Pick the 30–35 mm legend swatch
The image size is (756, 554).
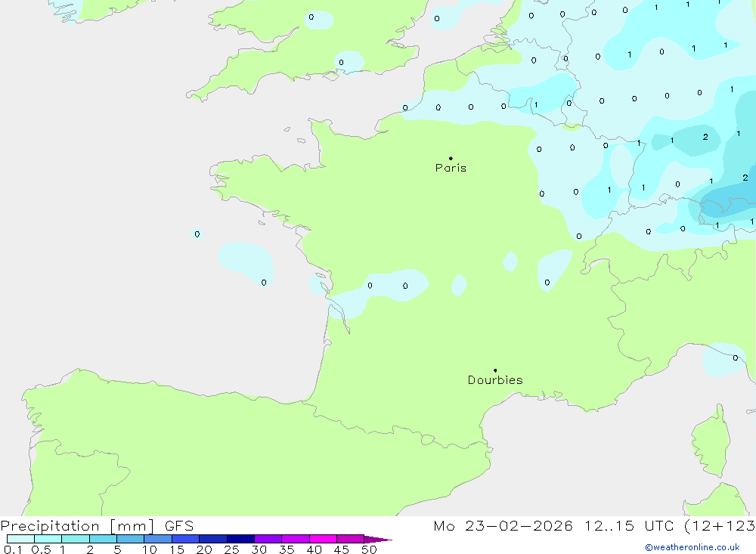point(268,539)
